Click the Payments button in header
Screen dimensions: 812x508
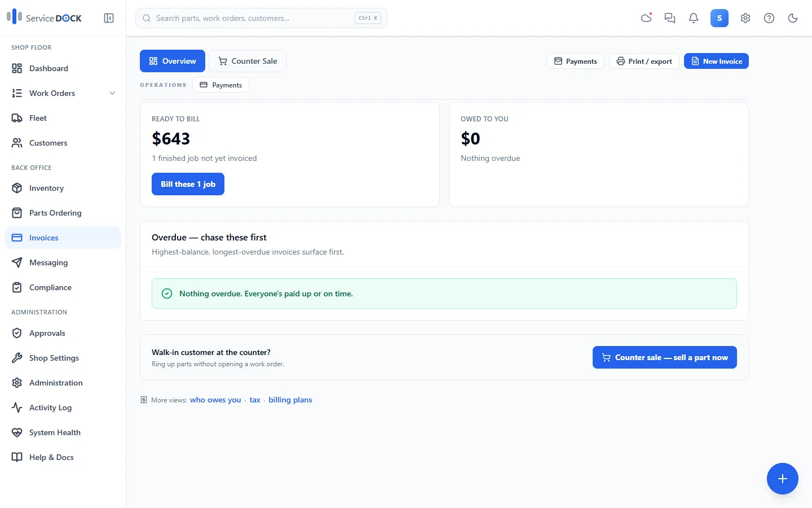click(x=575, y=61)
